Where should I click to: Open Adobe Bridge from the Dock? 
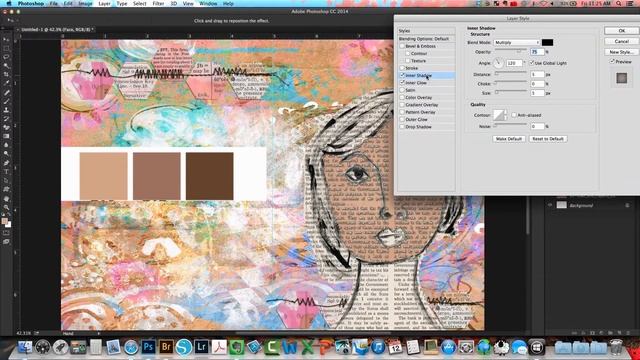click(166, 347)
